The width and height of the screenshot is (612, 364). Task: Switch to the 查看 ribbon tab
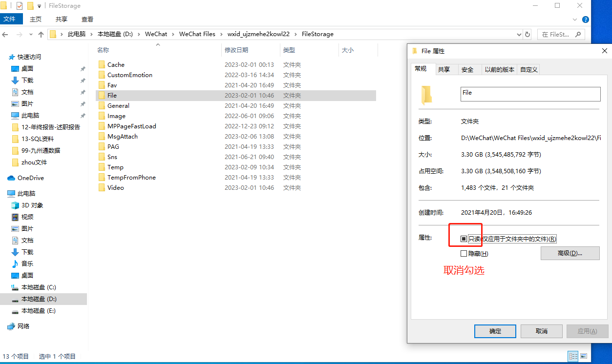[x=87, y=19]
